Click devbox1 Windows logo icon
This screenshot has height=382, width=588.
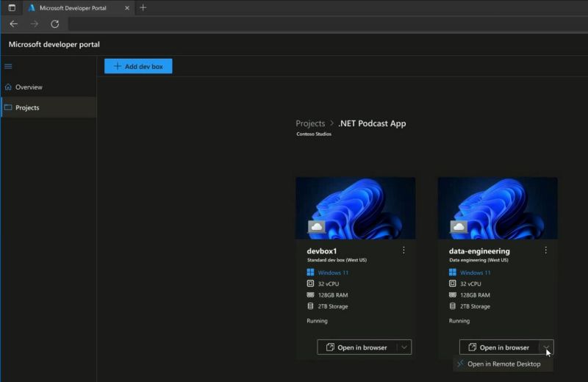310,272
